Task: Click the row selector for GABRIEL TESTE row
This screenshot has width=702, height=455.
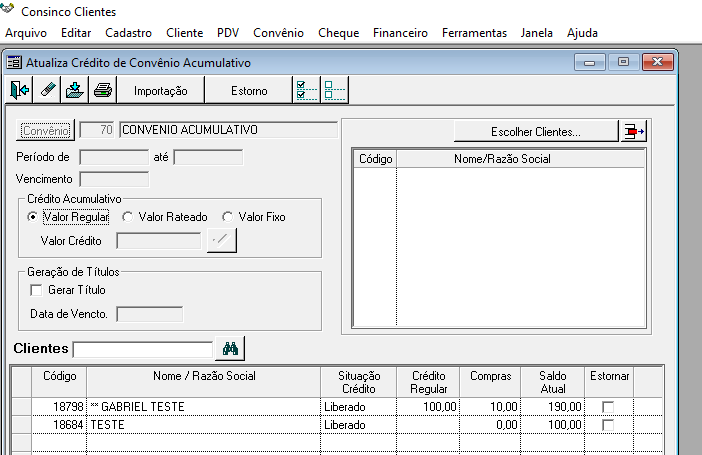Action: 21,407
